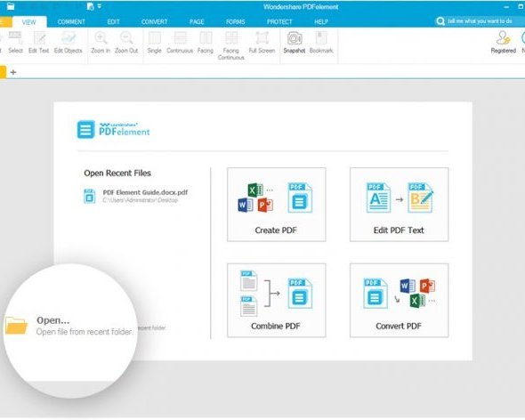Set Continuous page layout
The height and width of the screenshot is (420, 525).
[x=180, y=43]
